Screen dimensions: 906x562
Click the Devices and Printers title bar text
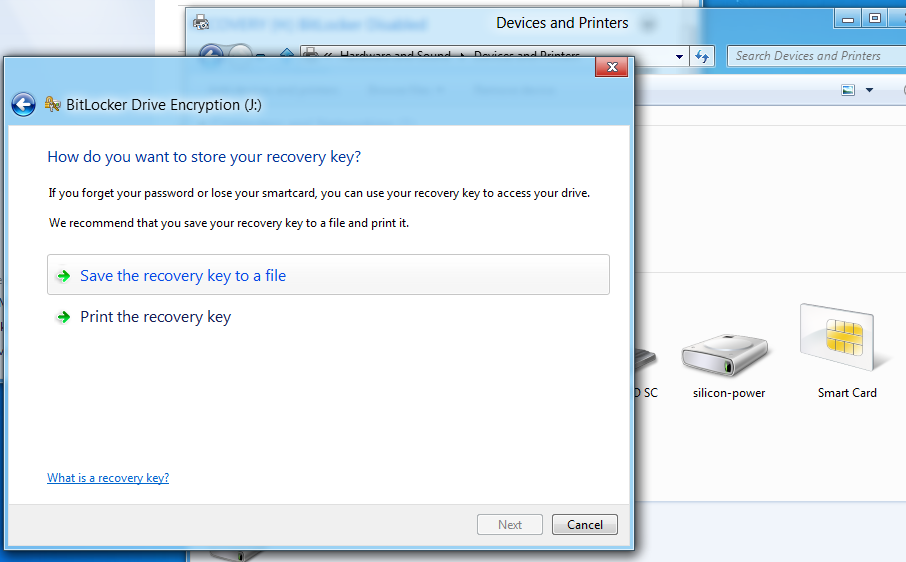562,23
